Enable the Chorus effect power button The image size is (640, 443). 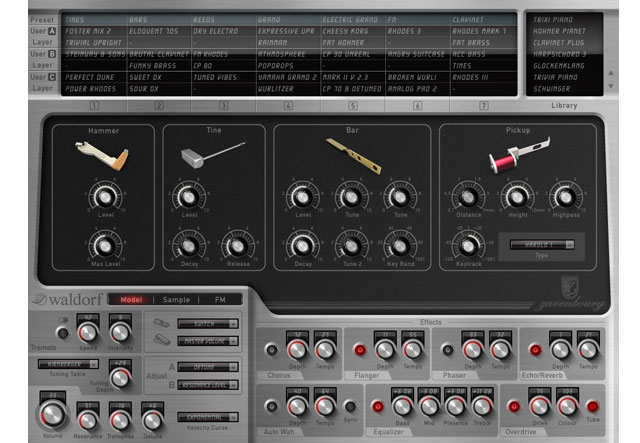(x=271, y=350)
